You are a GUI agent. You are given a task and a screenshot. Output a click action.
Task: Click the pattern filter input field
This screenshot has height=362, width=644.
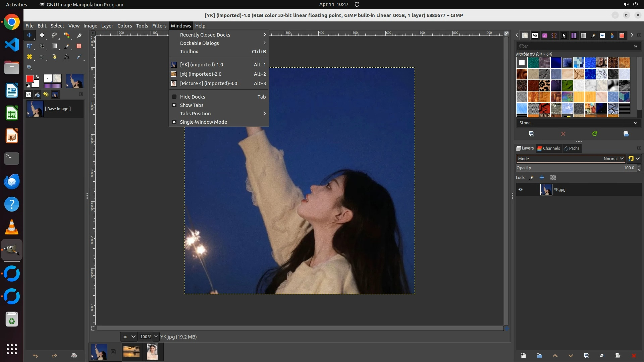(574, 46)
